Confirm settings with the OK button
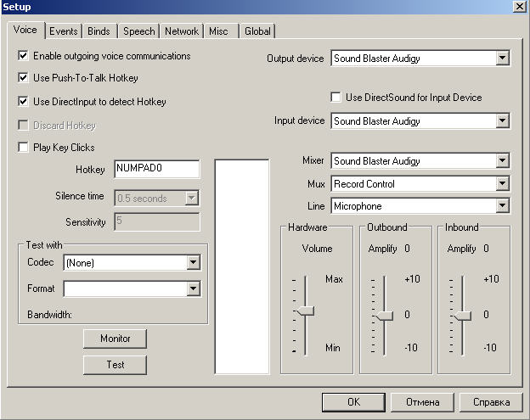This screenshot has width=530, height=420. pyautogui.click(x=354, y=402)
